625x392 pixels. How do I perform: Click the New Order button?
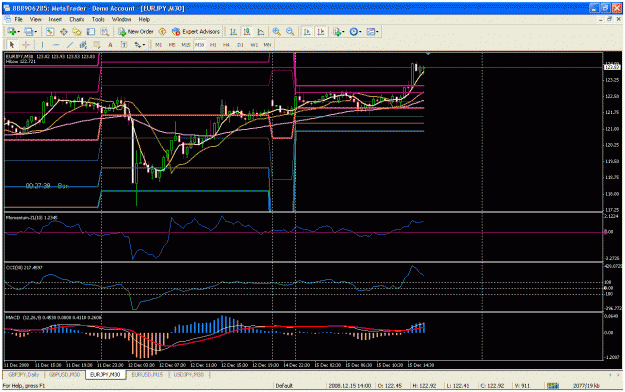[x=136, y=32]
